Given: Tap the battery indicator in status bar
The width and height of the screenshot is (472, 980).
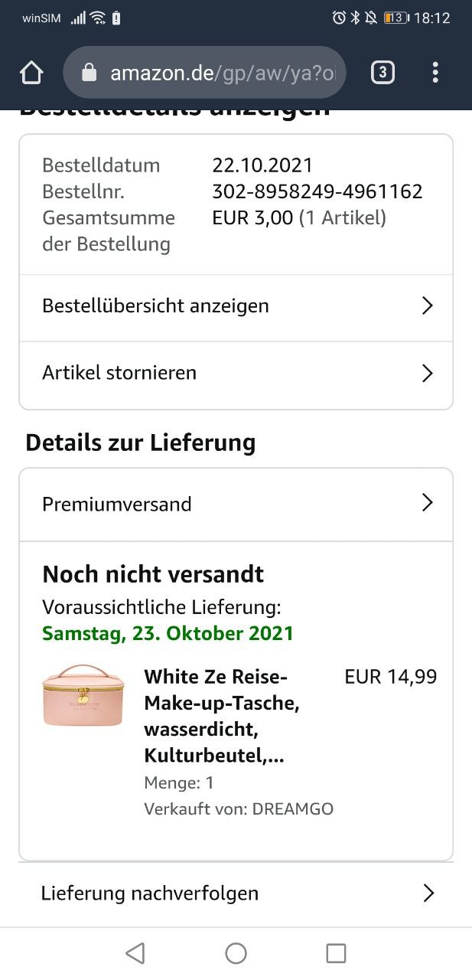Looking at the screenshot, I should [396, 18].
